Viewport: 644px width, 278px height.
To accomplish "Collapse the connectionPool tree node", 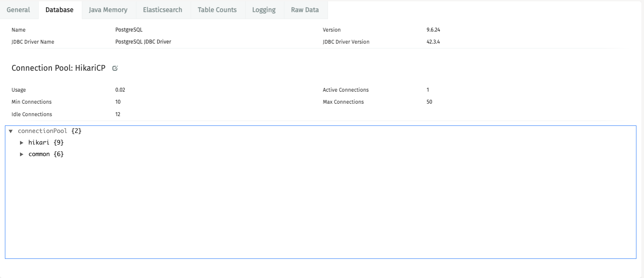I will (x=11, y=131).
